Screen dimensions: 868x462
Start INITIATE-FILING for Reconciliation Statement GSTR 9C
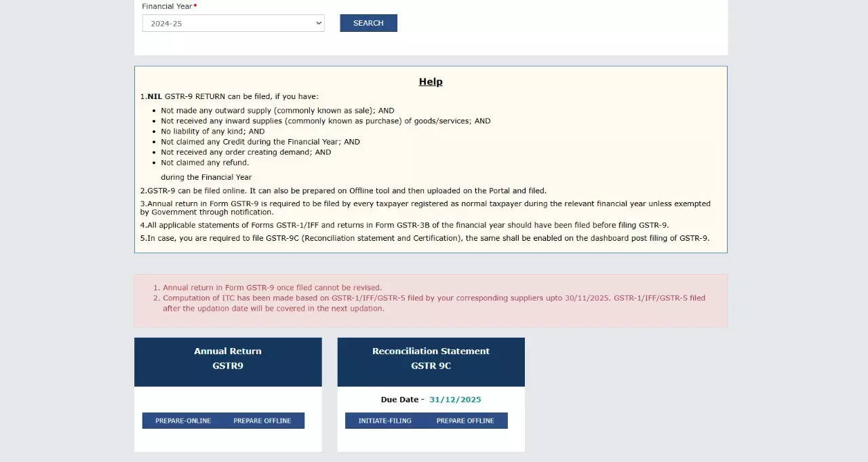click(385, 421)
